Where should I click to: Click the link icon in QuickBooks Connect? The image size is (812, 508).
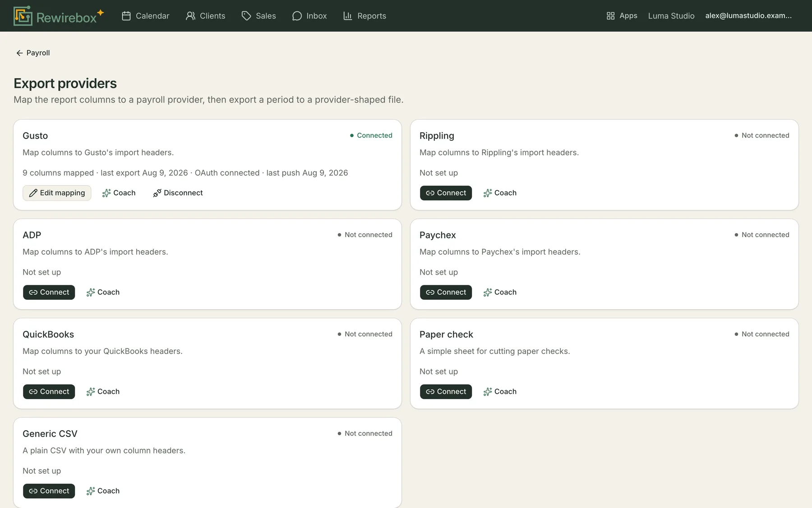33,391
